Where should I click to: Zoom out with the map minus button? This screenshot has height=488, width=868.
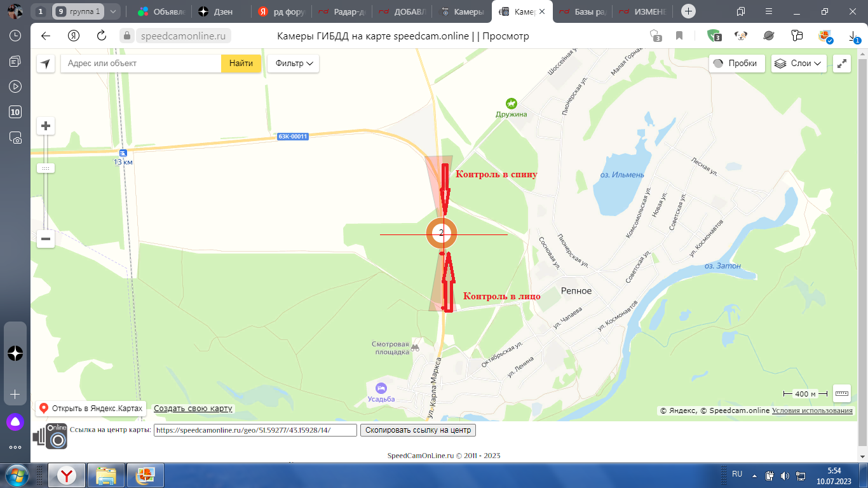pyautogui.click(x=46, y=240)
